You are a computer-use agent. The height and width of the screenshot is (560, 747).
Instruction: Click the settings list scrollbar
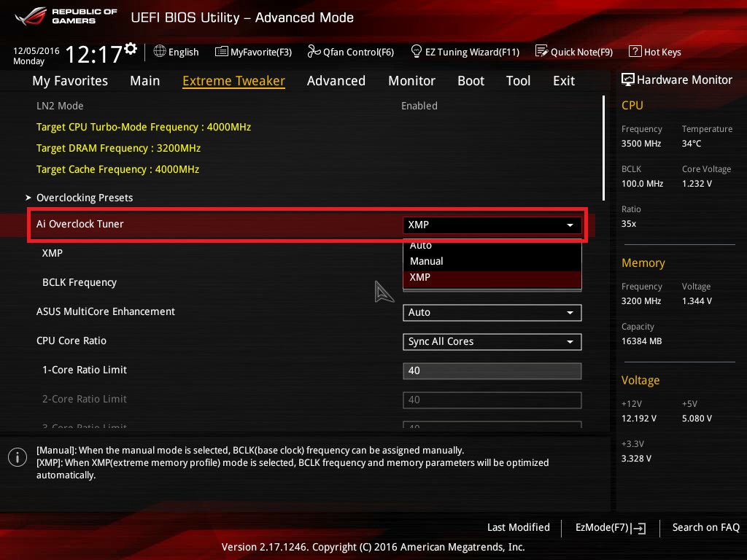pyautogui.click(x=603, y=148)
